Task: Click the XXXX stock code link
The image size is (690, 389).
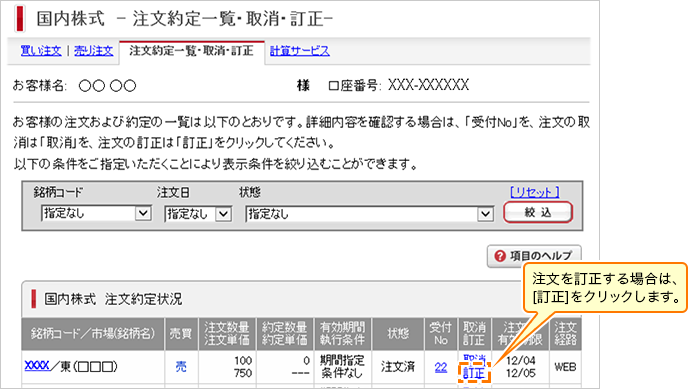Action: coord(37,365)
